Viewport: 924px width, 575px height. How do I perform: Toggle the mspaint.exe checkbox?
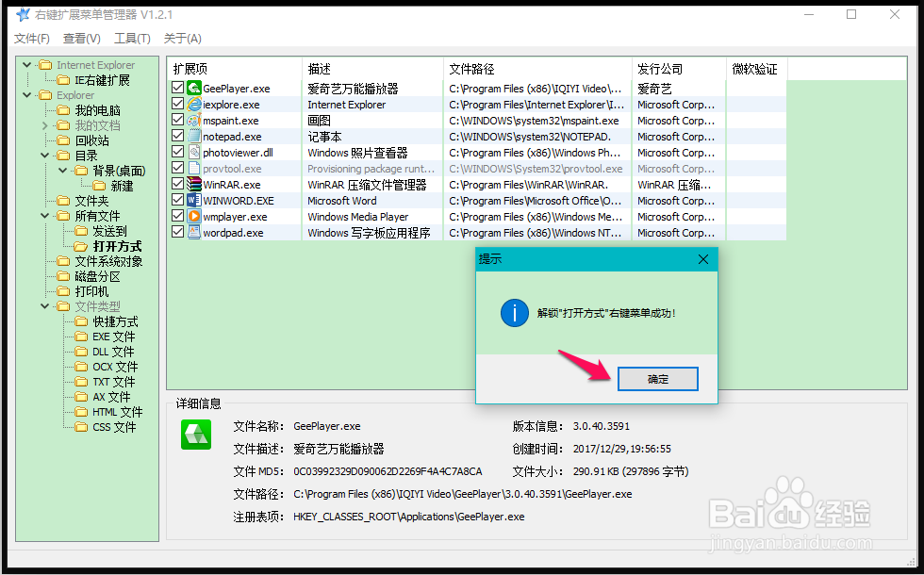coord(177,119)
